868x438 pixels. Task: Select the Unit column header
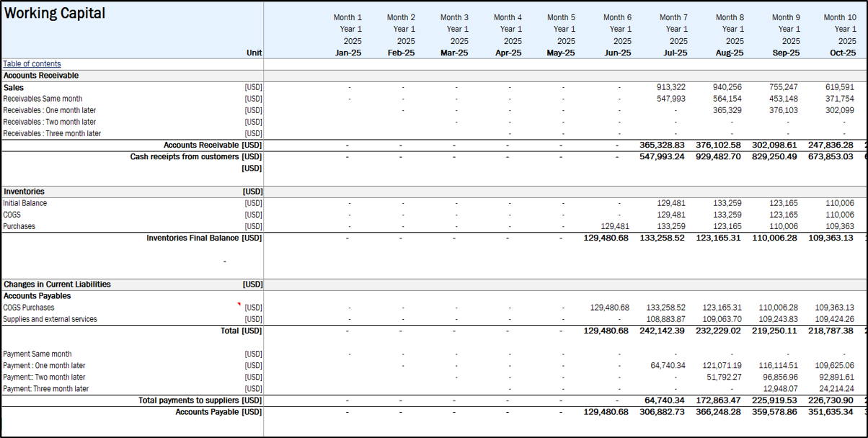[253, 53]
